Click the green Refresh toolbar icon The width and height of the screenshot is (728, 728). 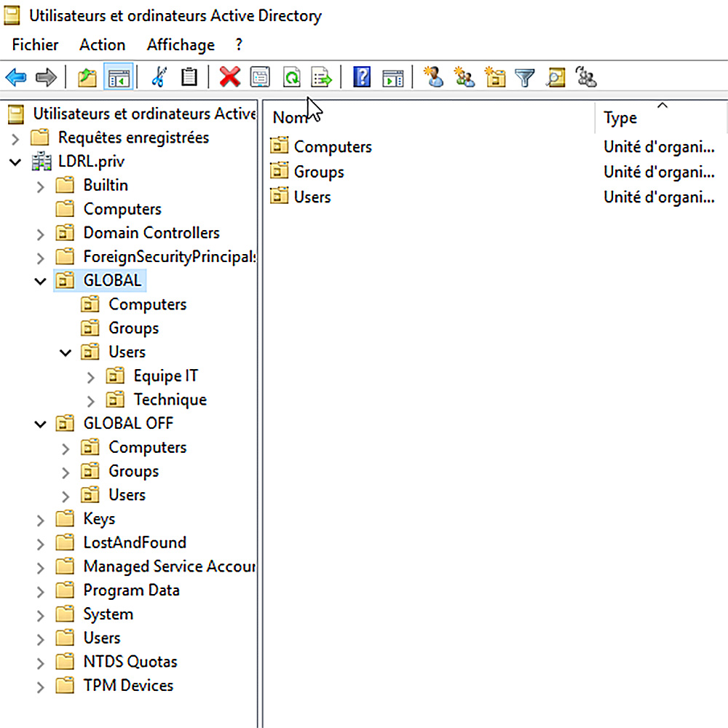coord(292,77)
